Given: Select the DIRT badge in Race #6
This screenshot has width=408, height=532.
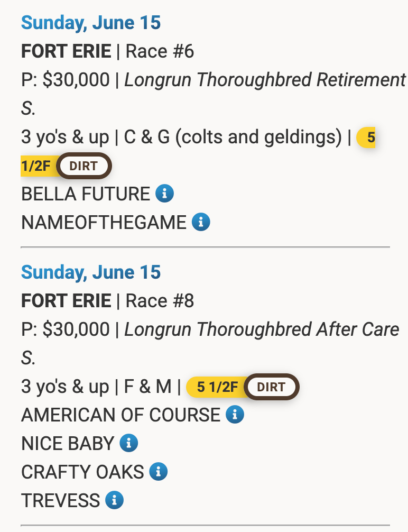Looking at the screenshot, I should pos(84,166).
